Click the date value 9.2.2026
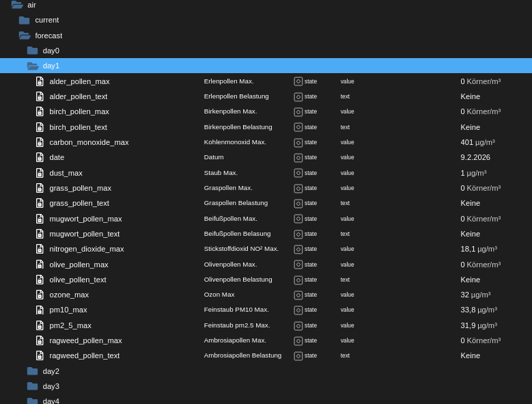The height and width of the screenshot is (404, 532). pos(475,157)
